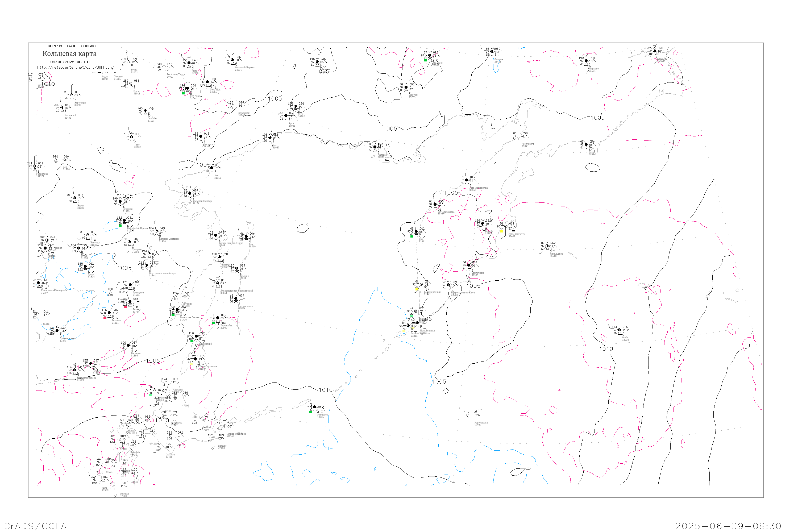This screenshot has width=798, height=532.
Task: Click the Усть-Мая station name label
Action: 215,90
